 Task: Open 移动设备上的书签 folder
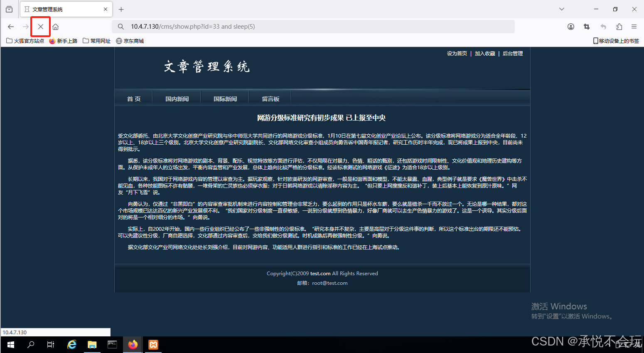[616, 41]
